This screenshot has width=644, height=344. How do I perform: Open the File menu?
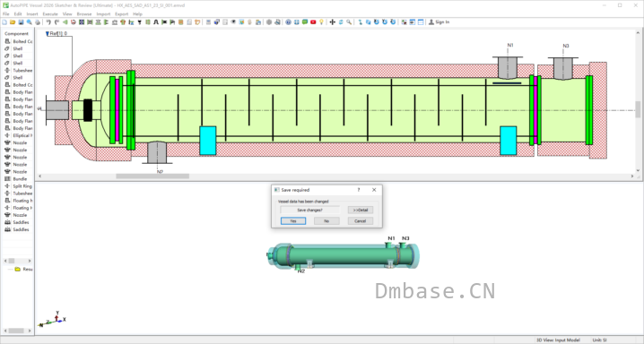[5, 14]
